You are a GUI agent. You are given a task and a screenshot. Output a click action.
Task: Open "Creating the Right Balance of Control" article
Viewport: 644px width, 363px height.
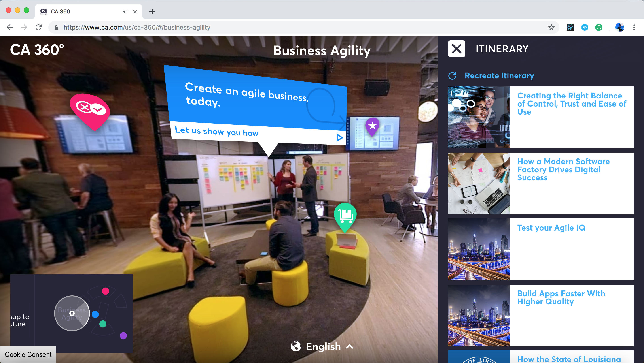point(572,104)
